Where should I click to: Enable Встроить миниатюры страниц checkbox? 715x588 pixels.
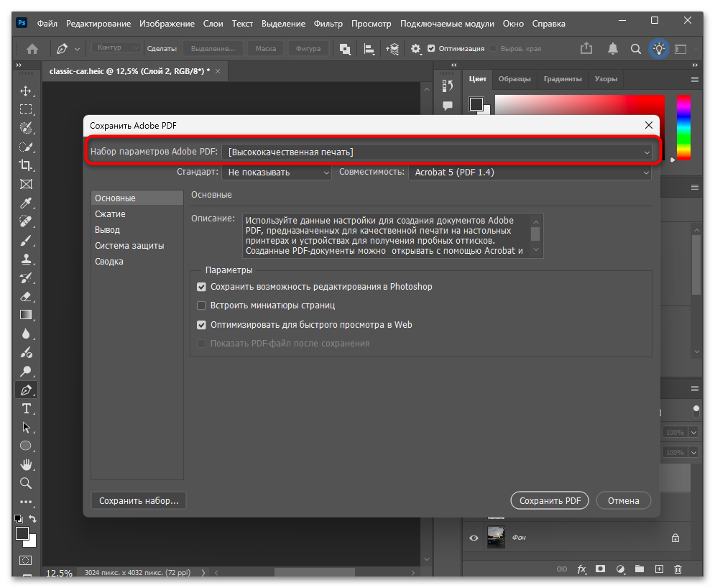[201, 306]
